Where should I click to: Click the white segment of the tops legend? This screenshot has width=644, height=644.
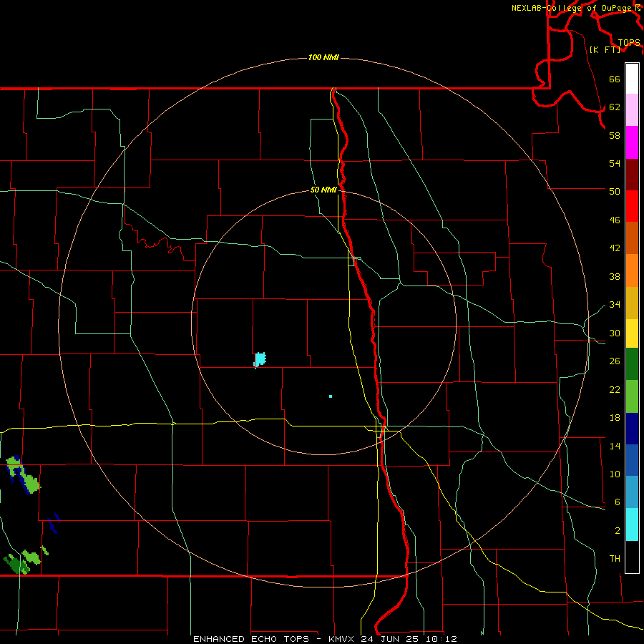[x=632, y=79]
